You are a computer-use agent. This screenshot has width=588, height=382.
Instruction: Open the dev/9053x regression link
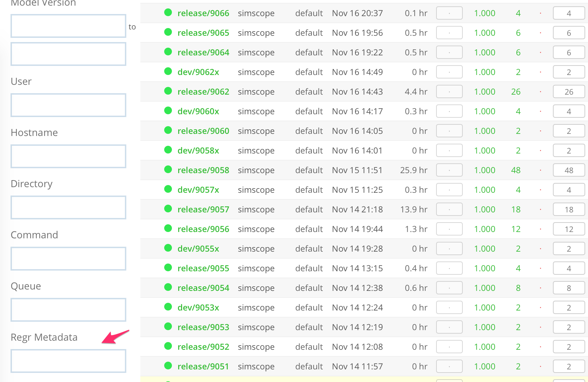click(x=198, y=308)
